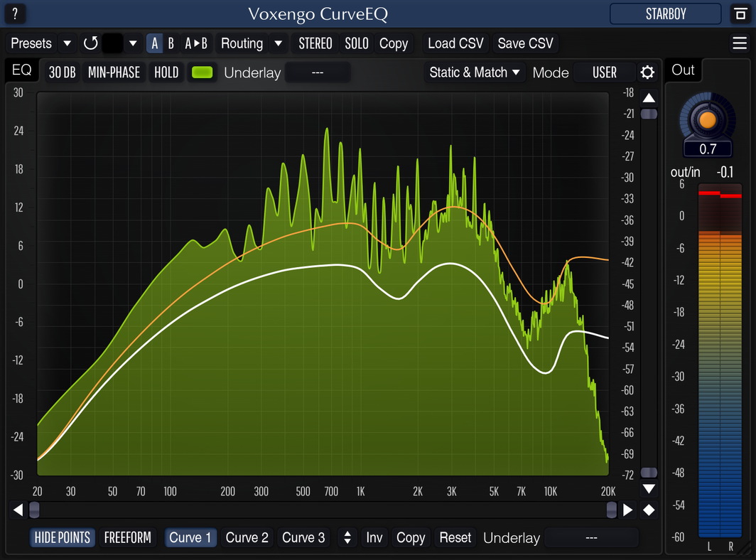The height and width of the screenshot is (560, 756).
Task: Click the undo history arrow icon
Action: 91,43
